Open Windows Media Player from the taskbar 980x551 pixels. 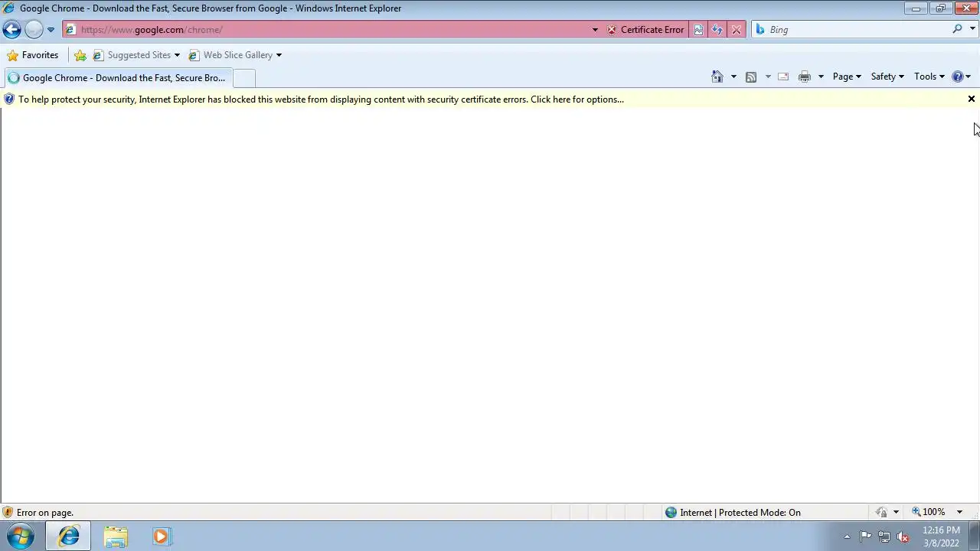[161, 536]
